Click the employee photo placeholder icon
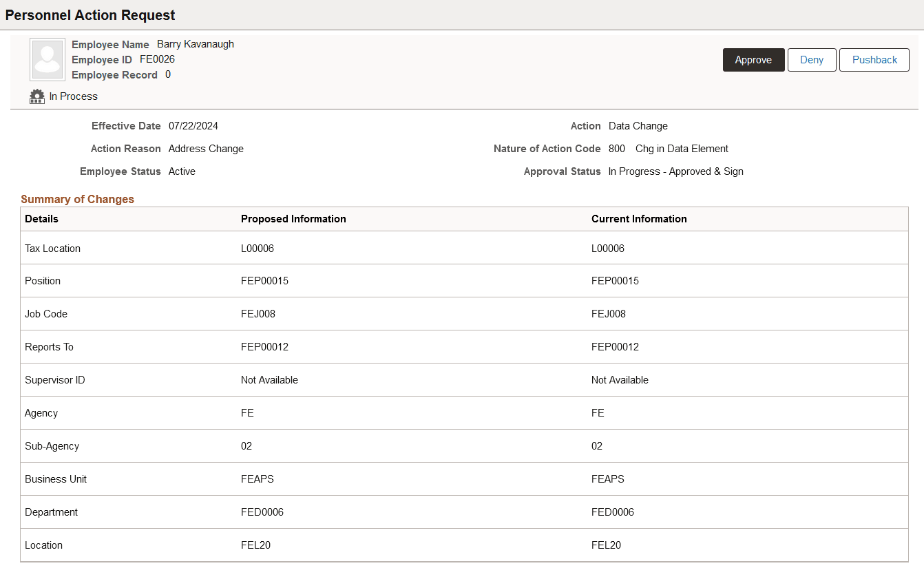This screenshot has width=924, height=568. pyautogui.click(x=48, y=59)
